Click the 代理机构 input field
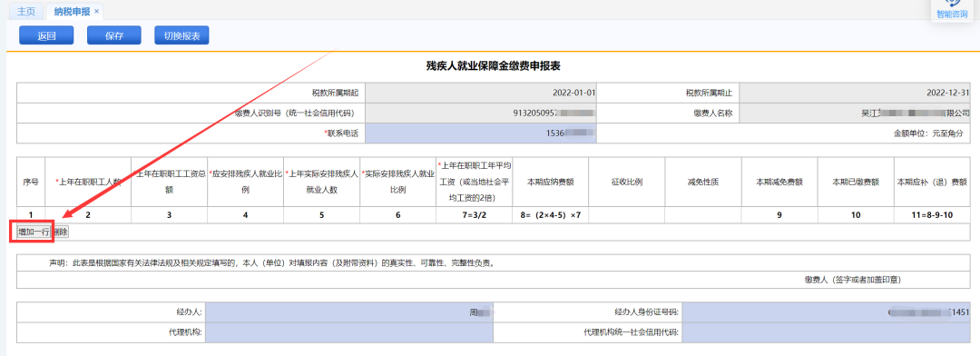The image size is (980, 356). [348, 332]
